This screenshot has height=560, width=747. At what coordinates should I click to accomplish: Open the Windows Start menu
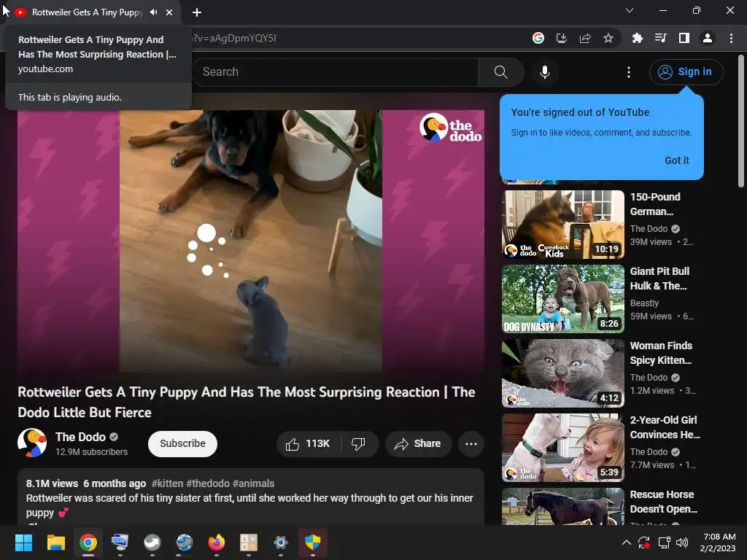(23, 542)
